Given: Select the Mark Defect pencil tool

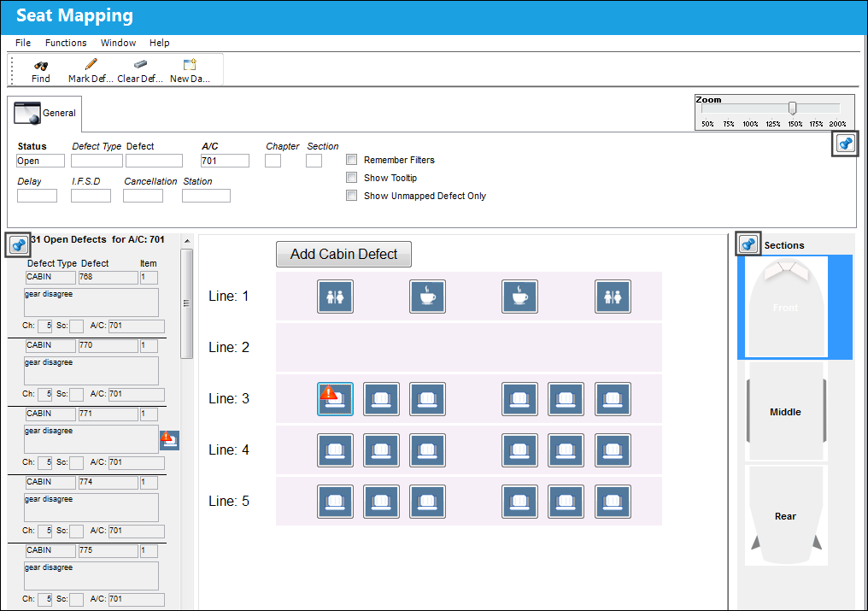Looking at the screenshot, I should click(91, 65).
